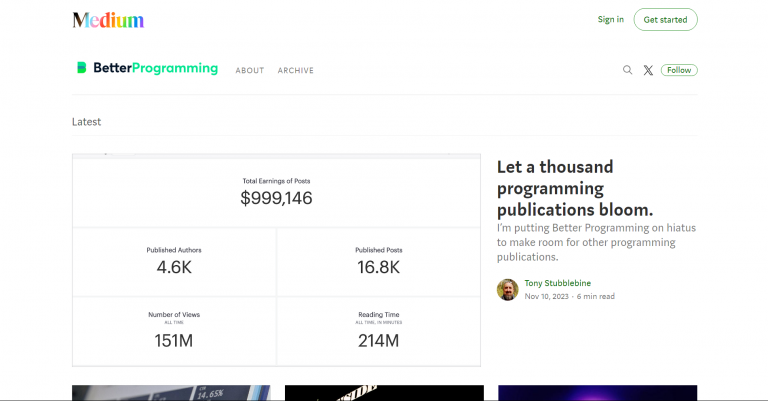Open the black thumbnail with white slanted text
Viewport: 768px width, 401px height.
coord(383,393)
